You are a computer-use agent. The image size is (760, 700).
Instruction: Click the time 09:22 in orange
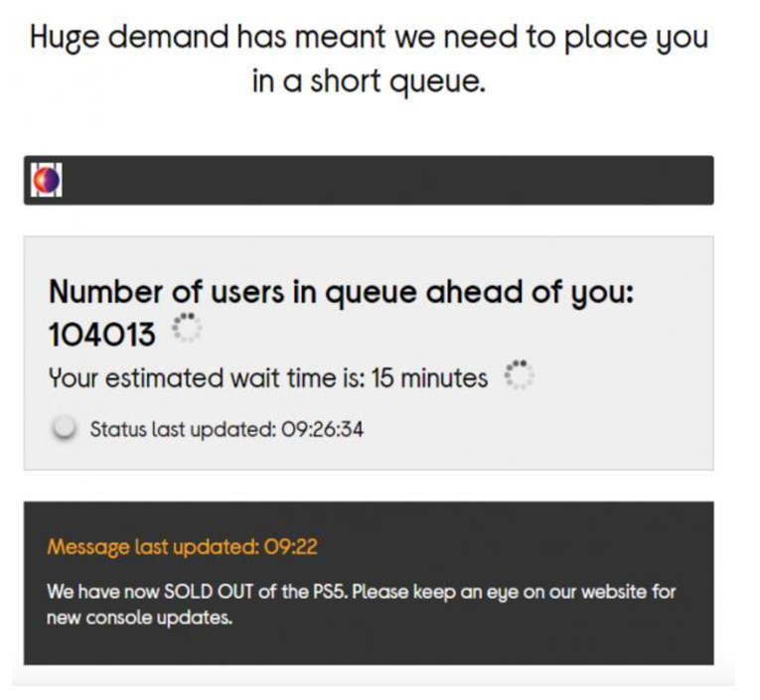(x=291, y=547)
